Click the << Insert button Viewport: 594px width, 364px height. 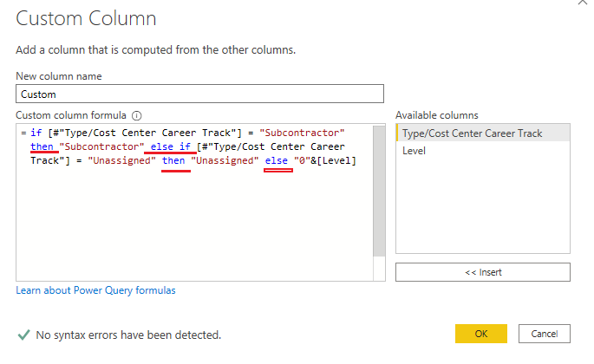coord(483,272)
